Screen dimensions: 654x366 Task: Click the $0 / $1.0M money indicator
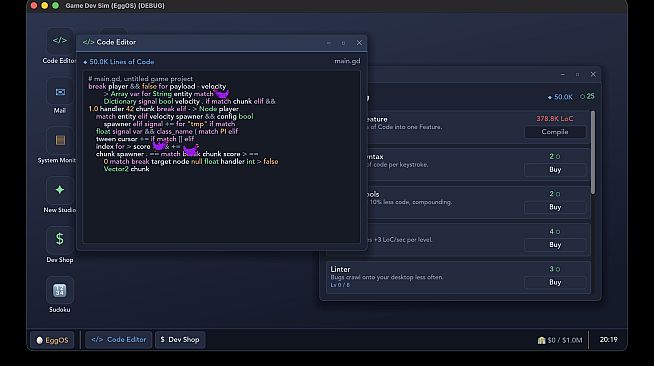tap(560, 340)
